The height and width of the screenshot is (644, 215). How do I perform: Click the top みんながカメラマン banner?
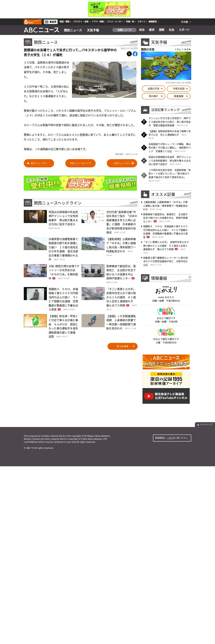point(109,9)
